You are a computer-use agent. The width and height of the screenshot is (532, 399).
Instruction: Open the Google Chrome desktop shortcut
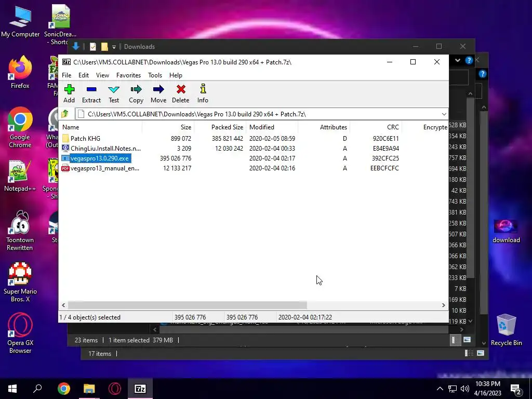[20, 128]
